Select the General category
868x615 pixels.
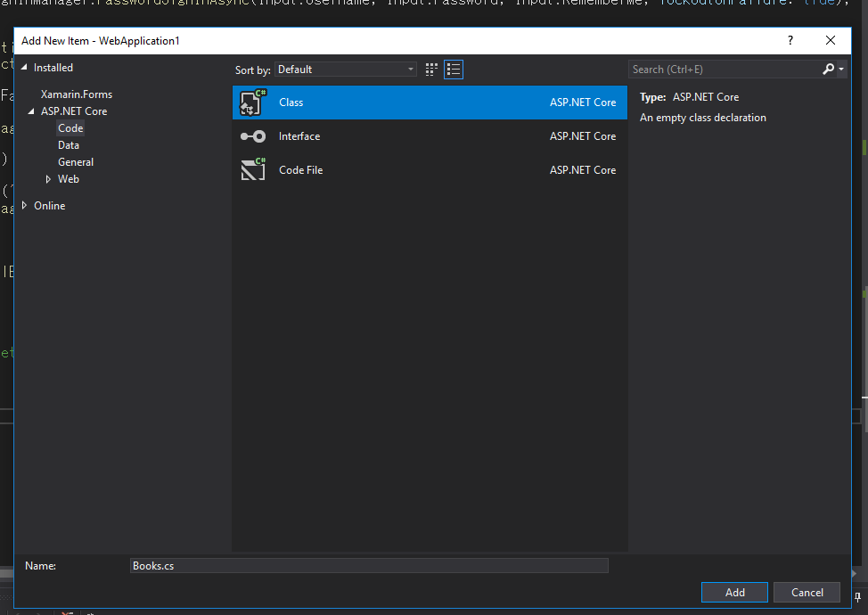(x=76, y=162)
